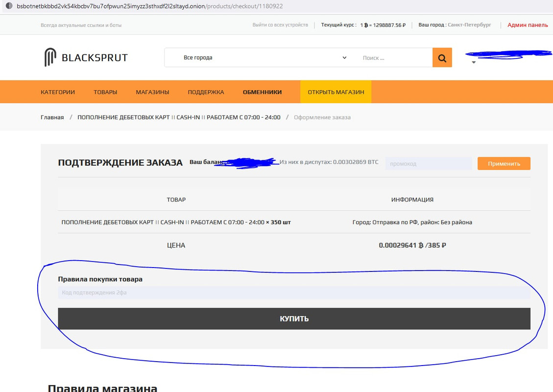The height and width of the screenshot is (392, 553).
Task: Click the yellow ОТКРЫТЬ МАГАЗИН tab
Action: 336,92
